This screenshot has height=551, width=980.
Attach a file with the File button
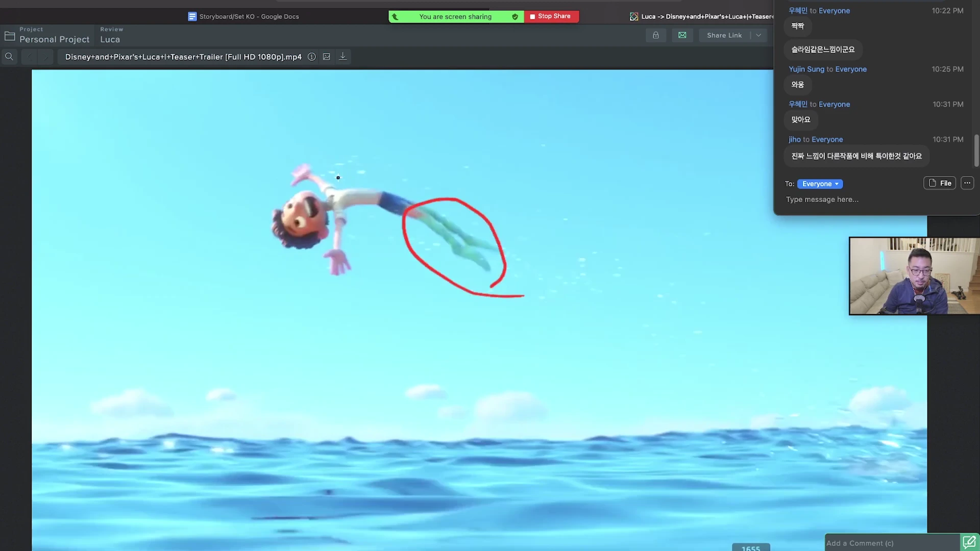939,183
